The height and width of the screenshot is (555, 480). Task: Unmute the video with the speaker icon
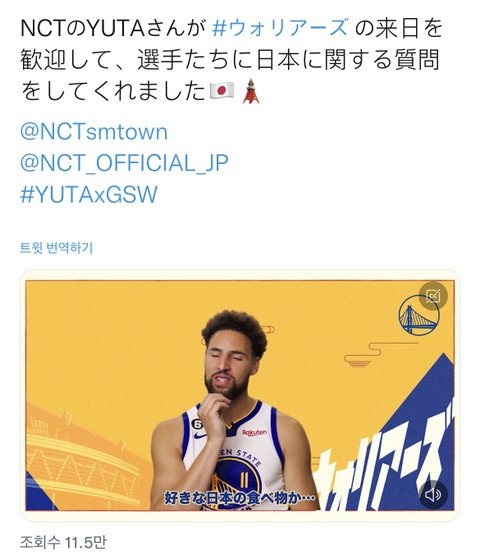[x=433, y=494]
